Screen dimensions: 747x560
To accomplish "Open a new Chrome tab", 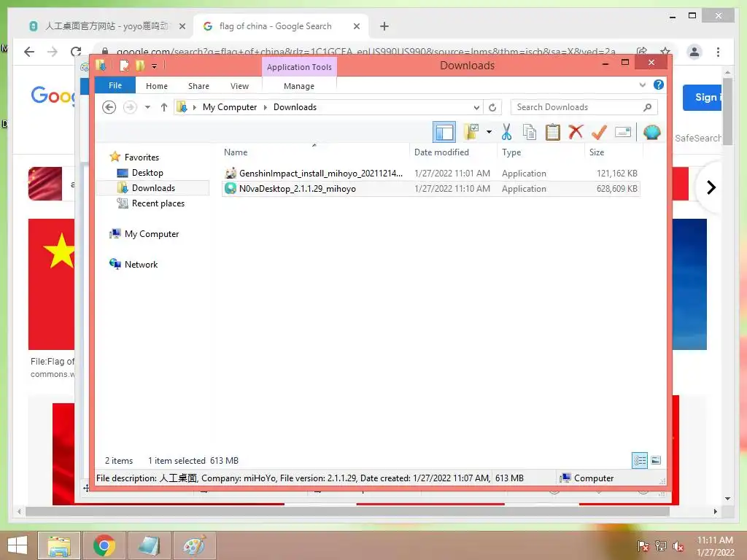I will point(384,26).
